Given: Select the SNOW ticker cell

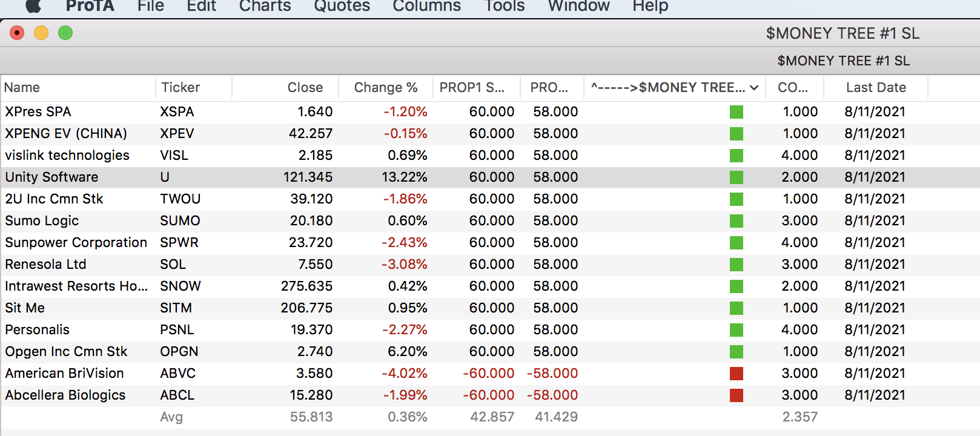Looking at the screenshot, I should coord(180,286).
